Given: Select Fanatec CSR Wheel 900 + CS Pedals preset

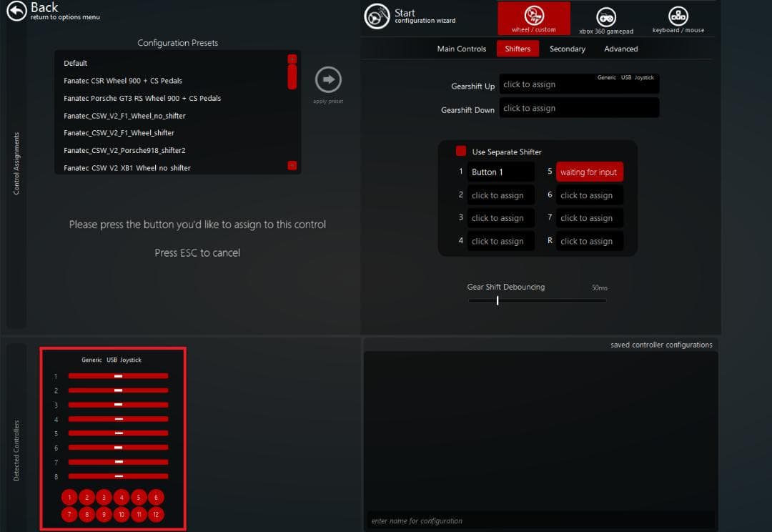Looking at the screenshot, I should tap(123, 81).
